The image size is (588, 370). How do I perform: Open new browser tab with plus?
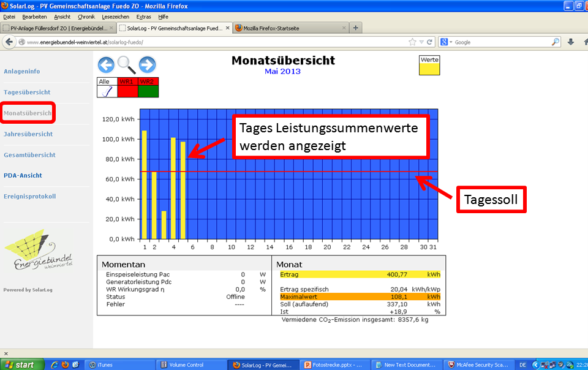pos(356,28)
